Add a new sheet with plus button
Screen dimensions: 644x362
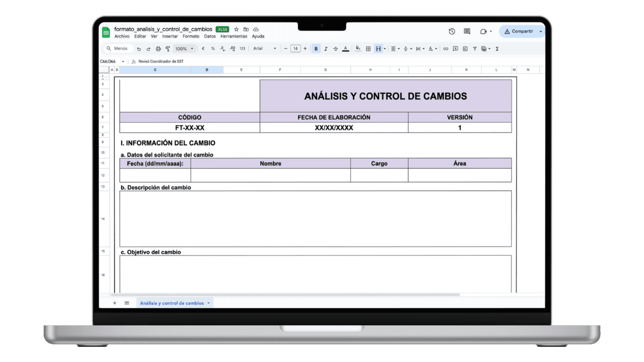115,303
